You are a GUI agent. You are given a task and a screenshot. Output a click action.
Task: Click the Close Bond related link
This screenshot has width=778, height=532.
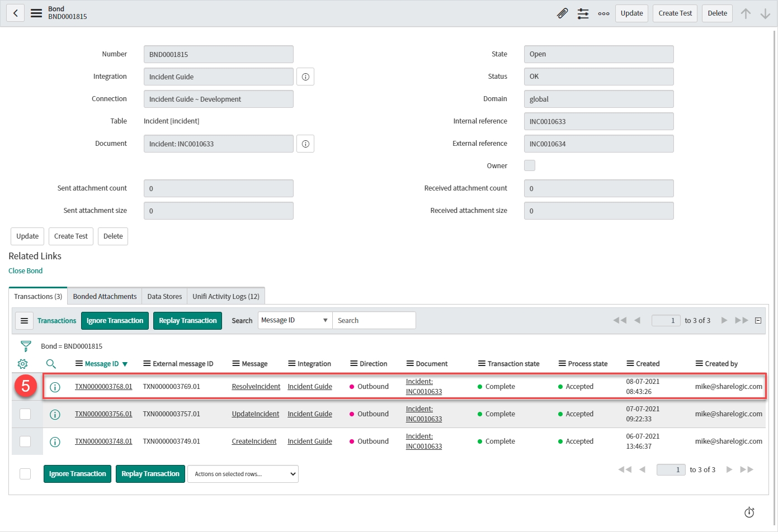point(26,270)
